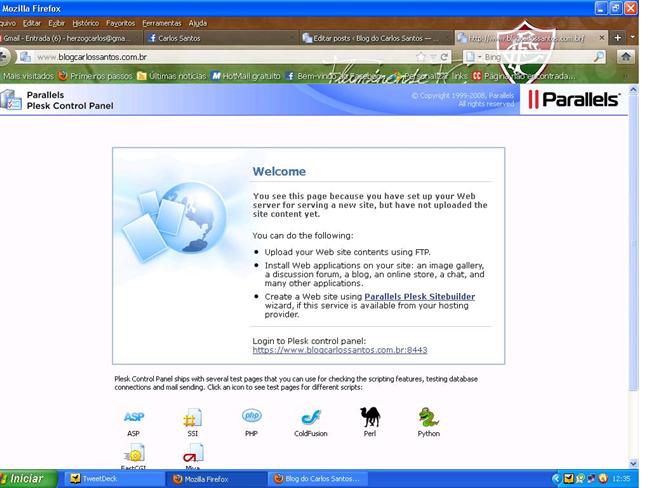Open the Perl camel test page icon
The height and width of the screenshot is (488, 650).
[x=370, y=417]
